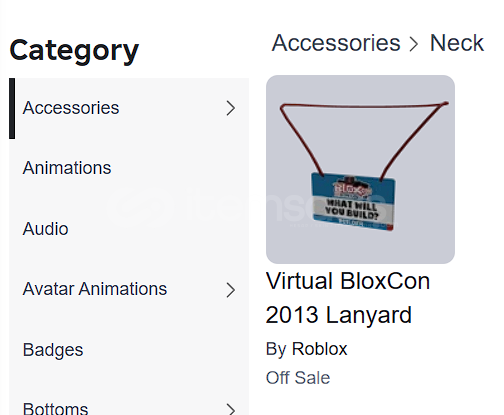Click the Neck breadcrumb item

click(457, 43)
